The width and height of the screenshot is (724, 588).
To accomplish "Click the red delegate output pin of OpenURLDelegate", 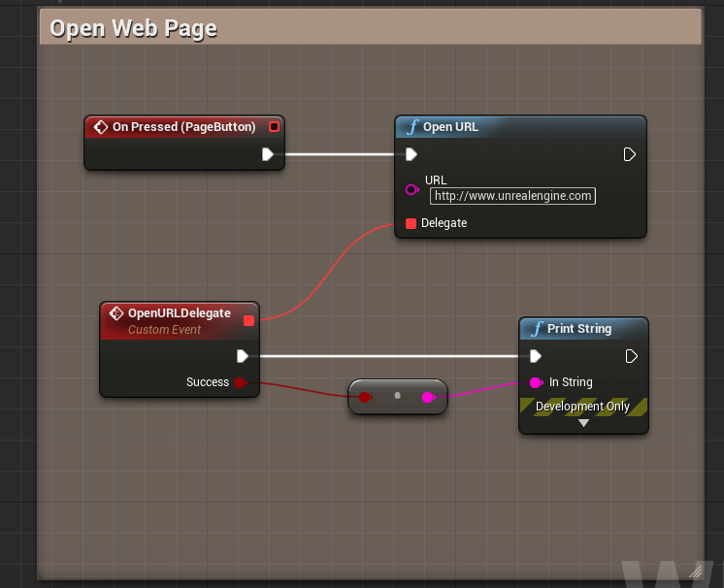I will (248, 321).
